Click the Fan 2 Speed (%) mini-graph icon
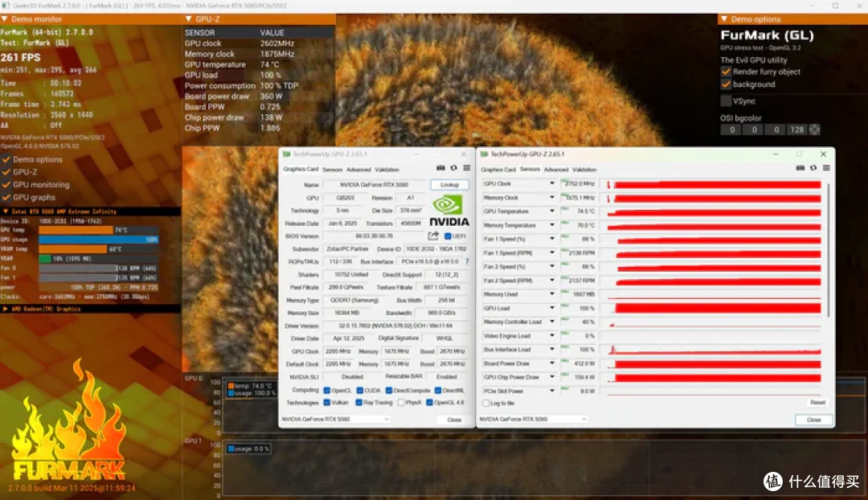 pos(565,264)
